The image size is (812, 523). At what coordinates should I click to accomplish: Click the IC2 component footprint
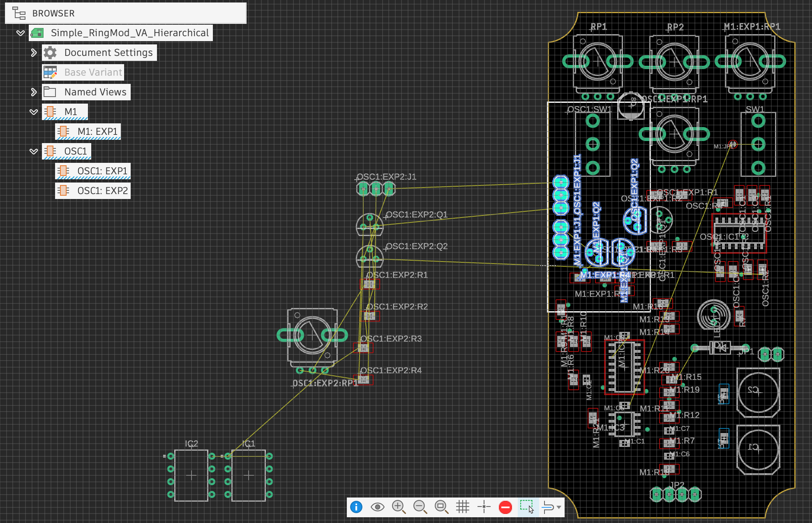click(191, 475)
